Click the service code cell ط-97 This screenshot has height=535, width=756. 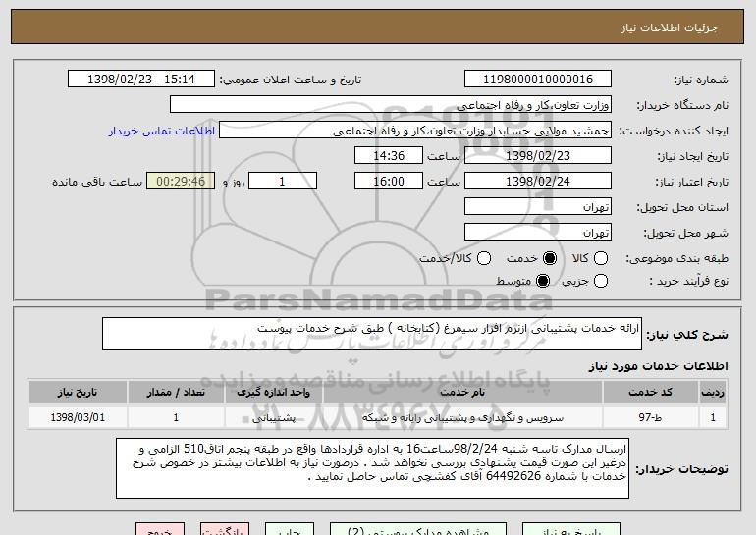(650, 418)
